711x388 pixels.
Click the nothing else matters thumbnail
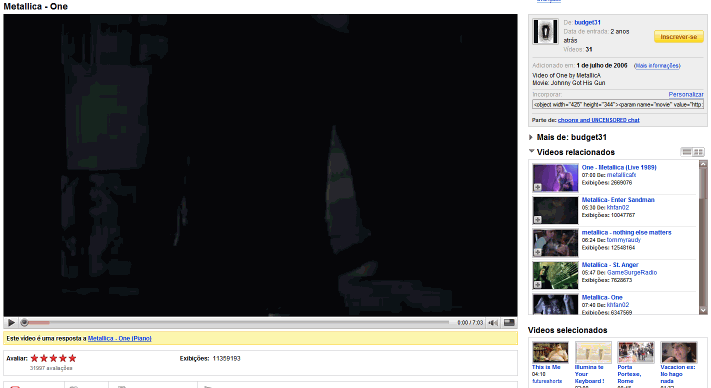click(555, 243)
